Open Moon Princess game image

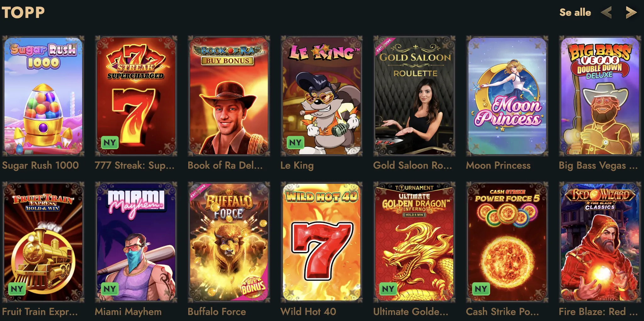(x=507, y=96)
